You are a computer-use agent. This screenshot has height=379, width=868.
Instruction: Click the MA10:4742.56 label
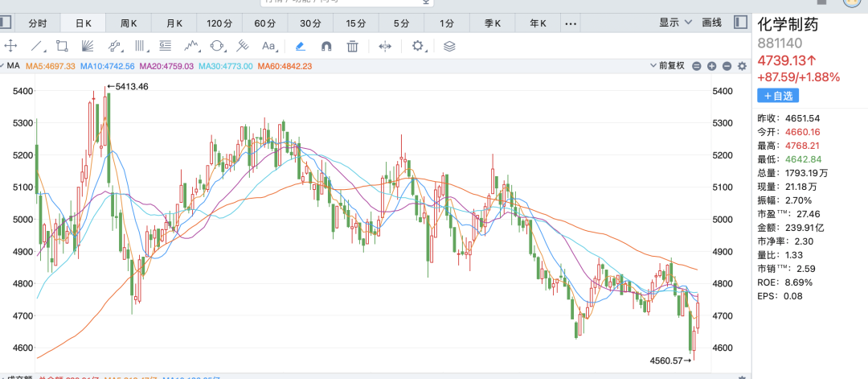pos(108,66)
